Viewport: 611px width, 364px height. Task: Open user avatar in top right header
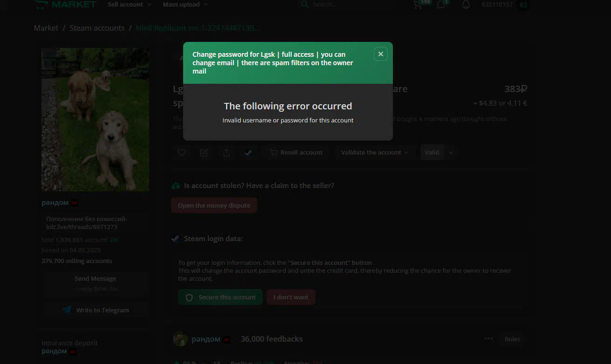point(523,5)
